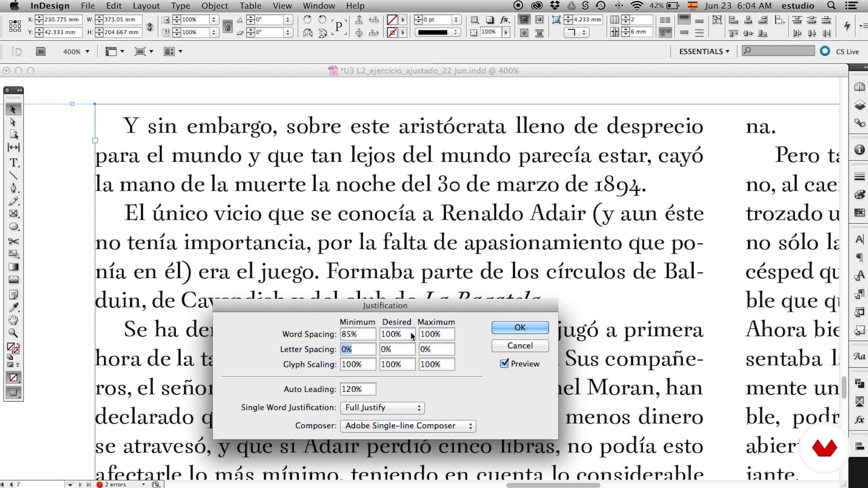Click the Auto Leading field
868x488 pixels.
coord(358,389)
